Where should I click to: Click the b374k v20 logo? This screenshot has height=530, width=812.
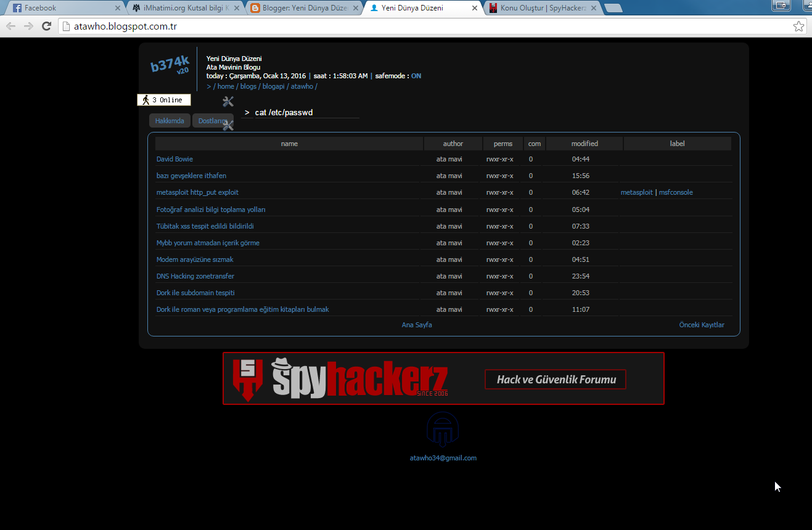[170, 65]
